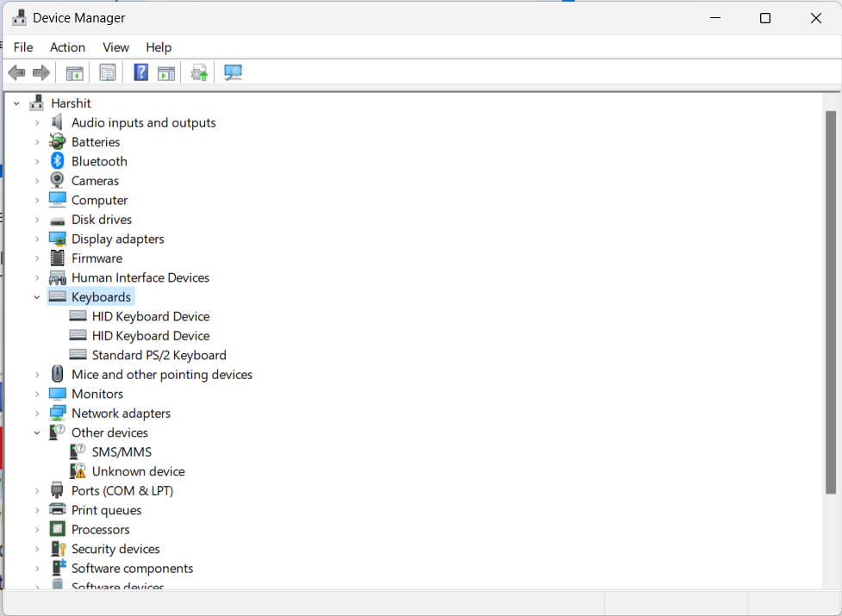Click Show/Hide Console Tree toolbar icon
This screenshot has height=616, width=842.
[x=75, y=73]
